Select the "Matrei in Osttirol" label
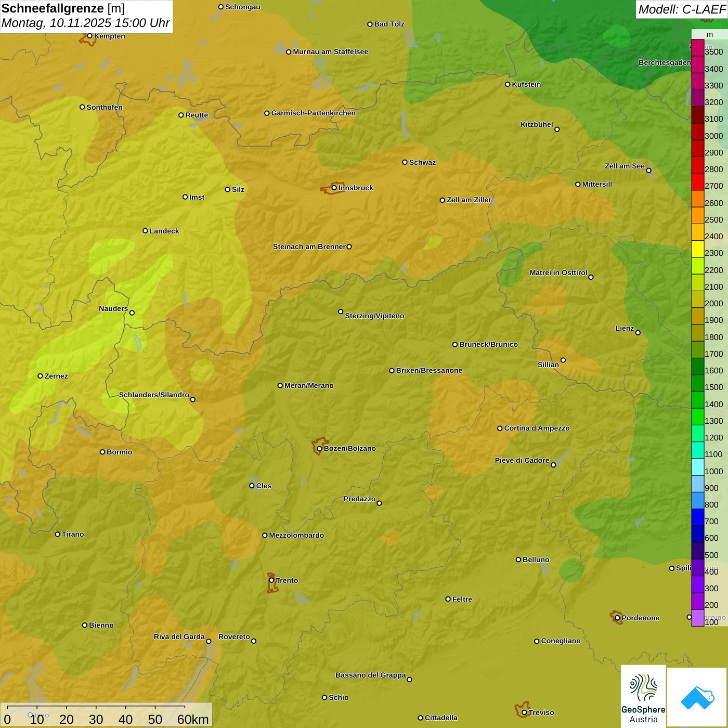This screenshot has height=728, width=728. click(558, 272)
